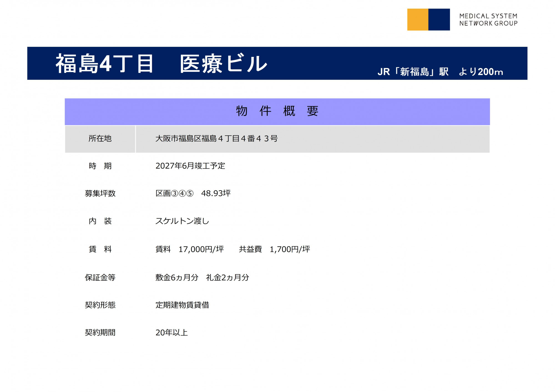Click the 賃料 17,000円/坪 value
The image size is (555, 392).
pyautogui.click(x=190, y=249)
